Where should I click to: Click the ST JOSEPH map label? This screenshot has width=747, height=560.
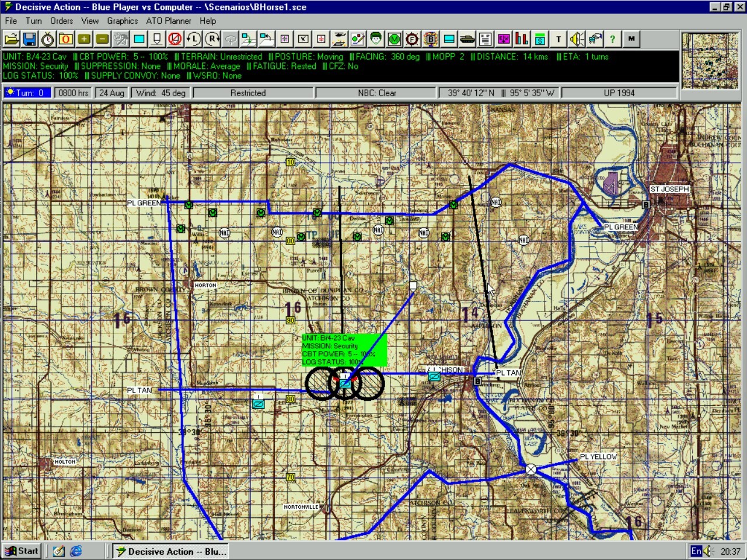pyautogui.click(x=670, y=189)
